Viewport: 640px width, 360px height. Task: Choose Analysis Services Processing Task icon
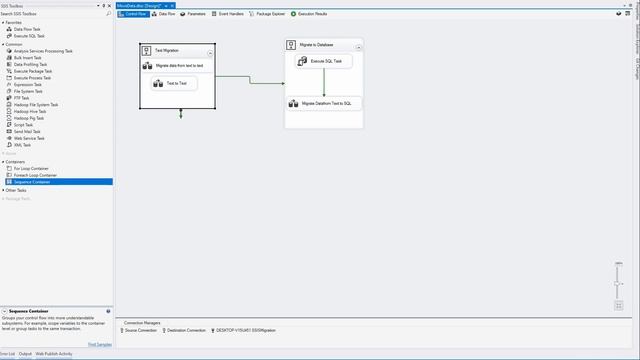coord(9,51)
